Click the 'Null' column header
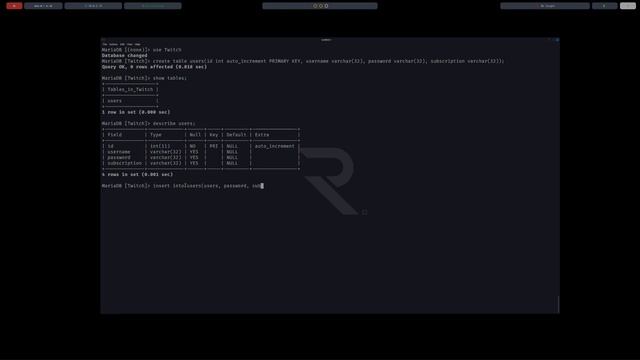The image size is (640, 360). click(x=195, y=135)
